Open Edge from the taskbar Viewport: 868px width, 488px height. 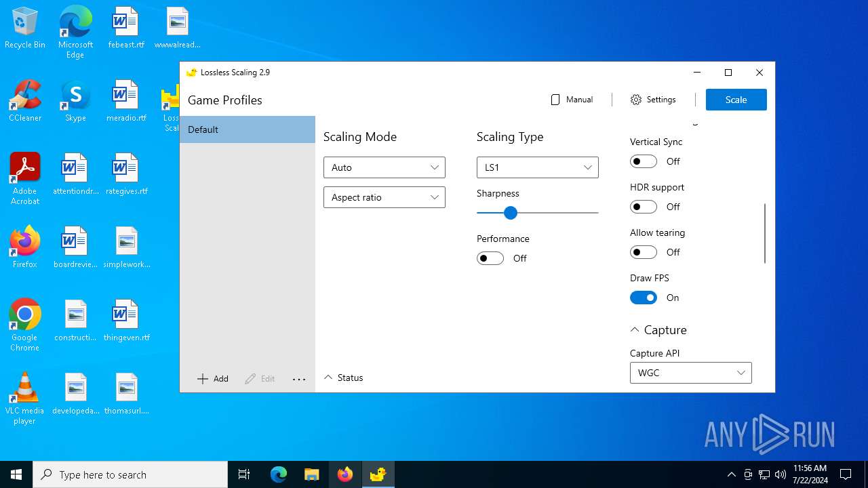[278, 474]
